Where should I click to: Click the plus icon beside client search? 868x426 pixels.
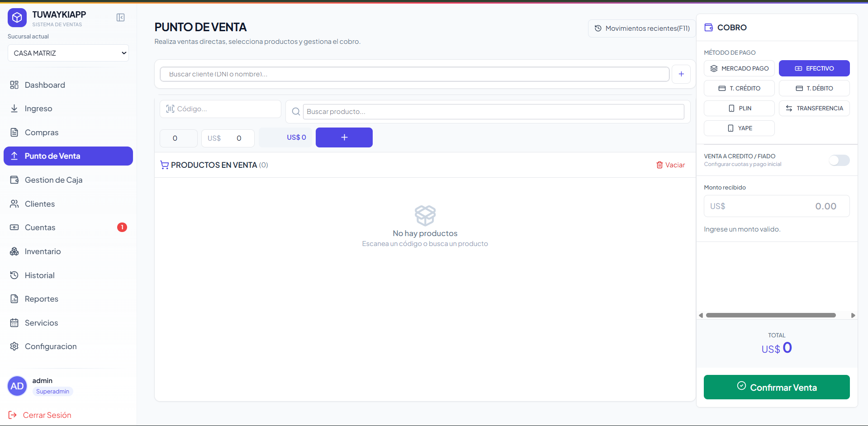pos(681,74)
